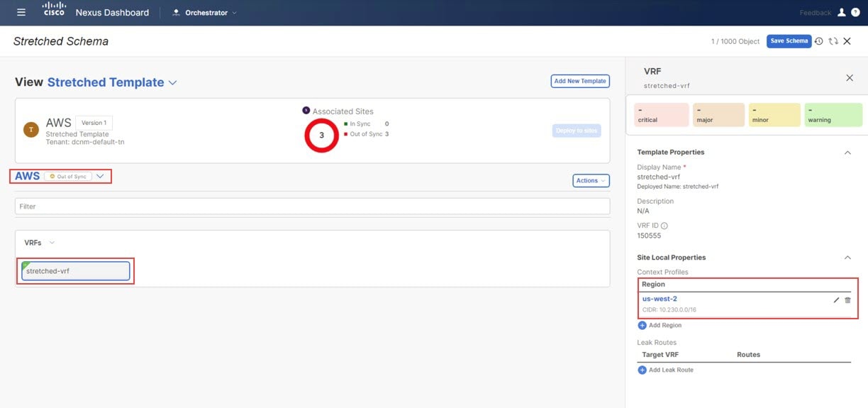868x408 pixels.
Task: Click the Nexus Dashboard title
Action: [112, 13]
